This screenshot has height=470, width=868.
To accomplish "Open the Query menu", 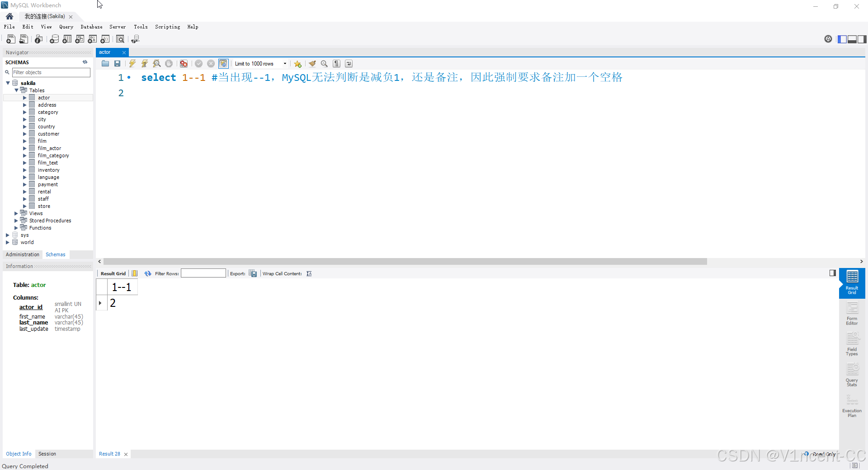I will tap(66, 27).
